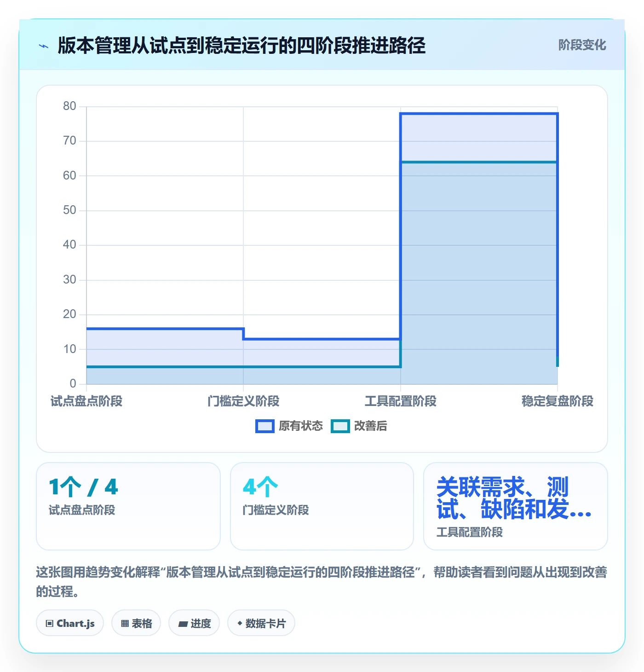The width and height of the screenshot is (644, 672).
Task: Click the 工具配置阶段 x-axis label
Action: tap(401, 401)
